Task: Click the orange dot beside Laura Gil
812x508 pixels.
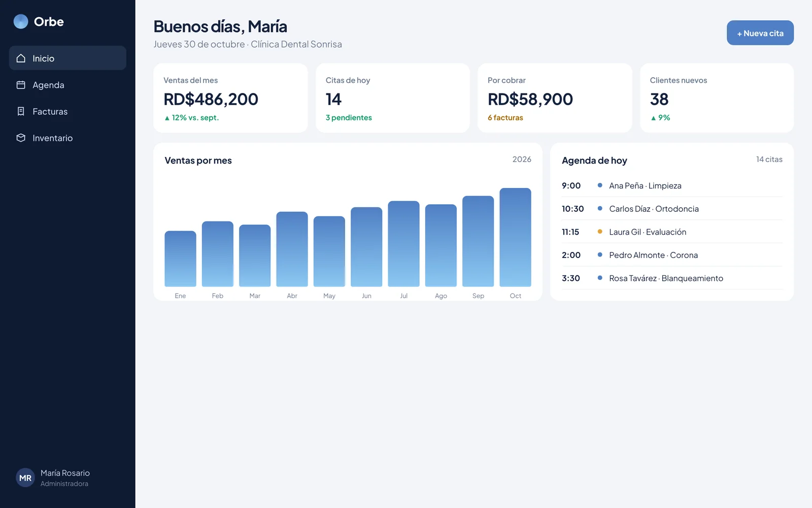Action: pos(600,232)
